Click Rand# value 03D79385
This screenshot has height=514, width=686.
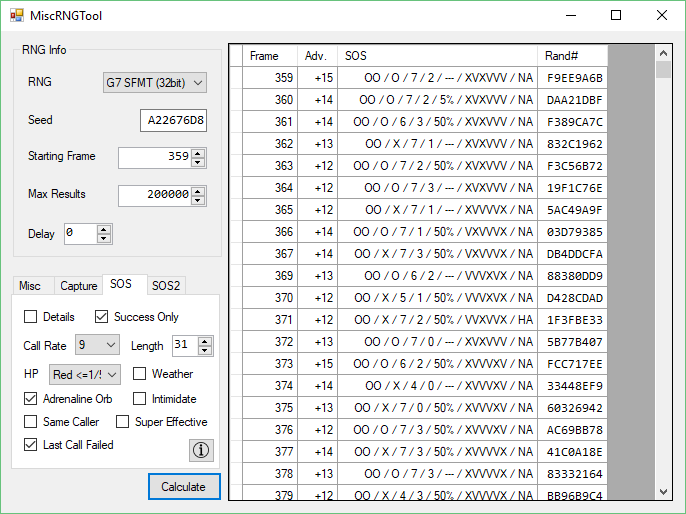tap(573, 232)
